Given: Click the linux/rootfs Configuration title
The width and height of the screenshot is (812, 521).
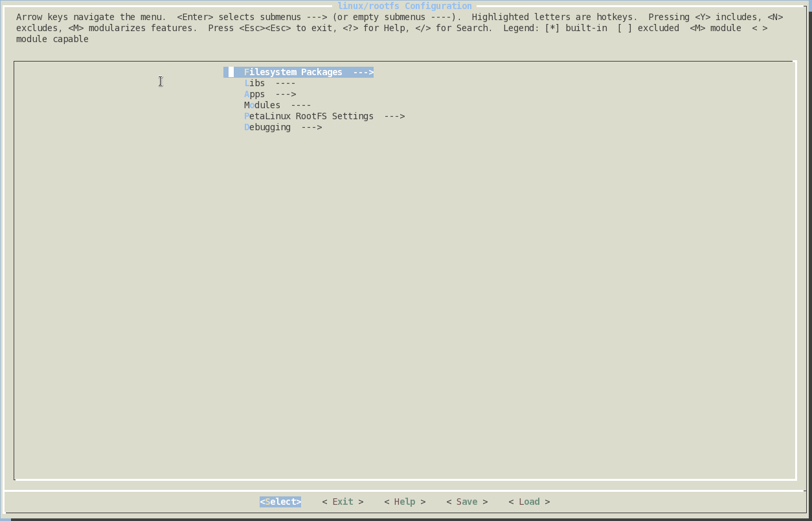Looking at the screenshot, I should point(405,6).
